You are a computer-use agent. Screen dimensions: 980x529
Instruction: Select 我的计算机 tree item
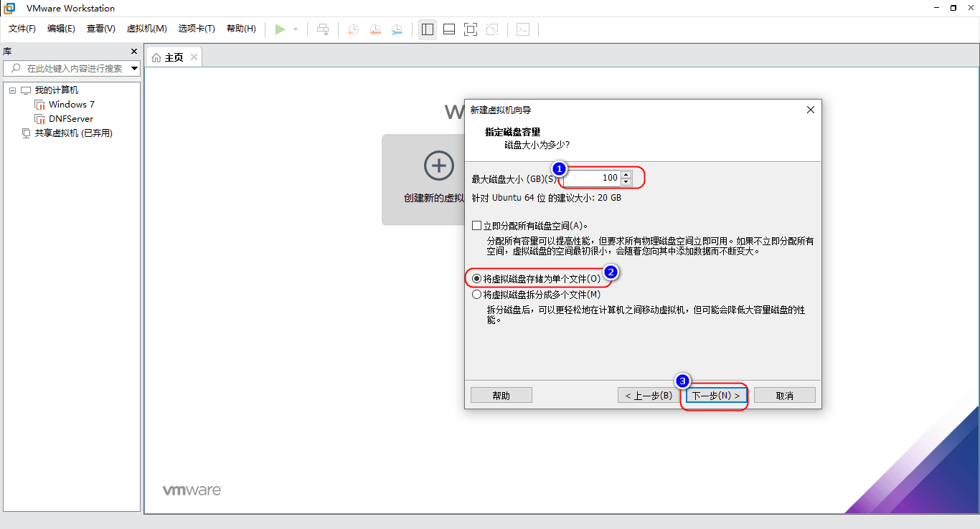(57, 90)
